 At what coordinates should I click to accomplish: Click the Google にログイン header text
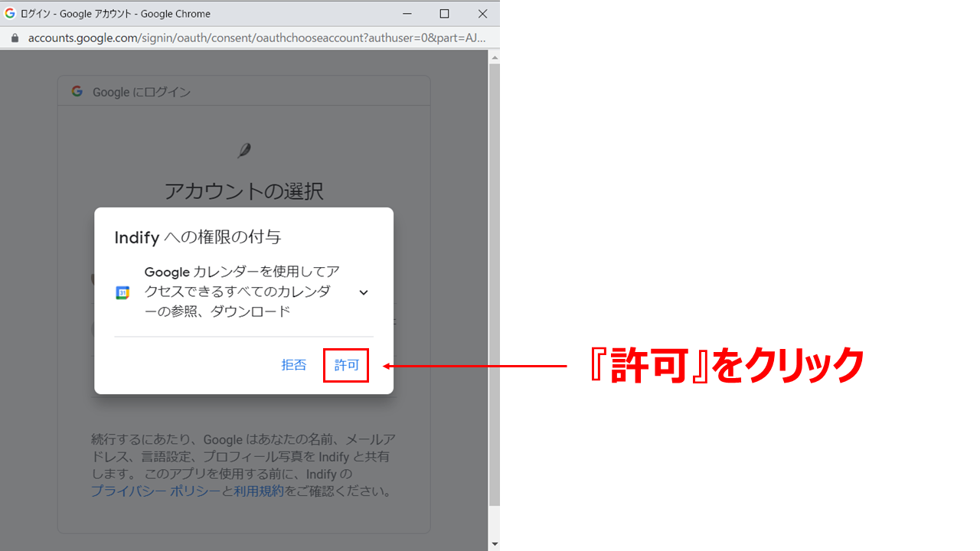pyautogui.click(x=142, y=92)
